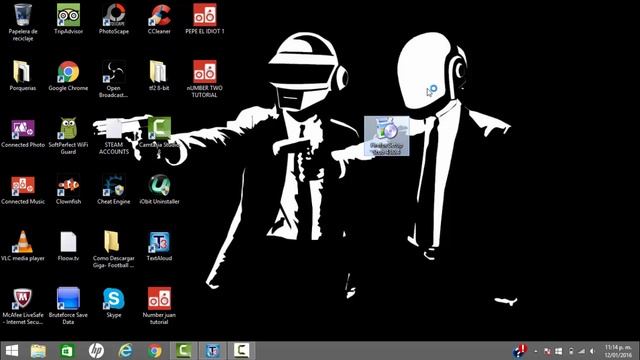The width and height of the screenshot is (640, 360).
Task: Launch Internet Explorer from the taskbar
Action: [x=125, y=351]
